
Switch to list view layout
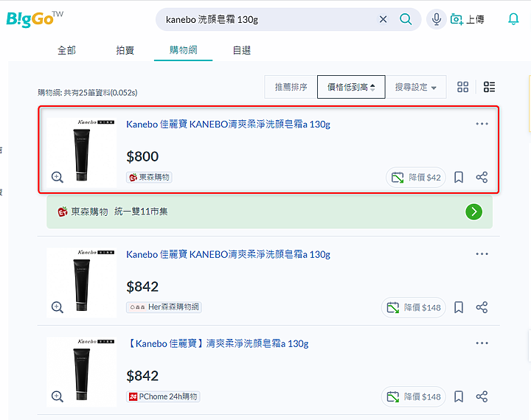coord(489,87)
